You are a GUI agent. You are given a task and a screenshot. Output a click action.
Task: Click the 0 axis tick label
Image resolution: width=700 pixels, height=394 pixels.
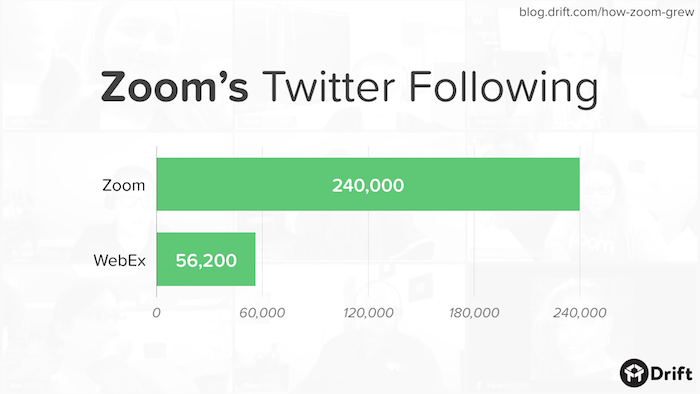coord(156,313)
